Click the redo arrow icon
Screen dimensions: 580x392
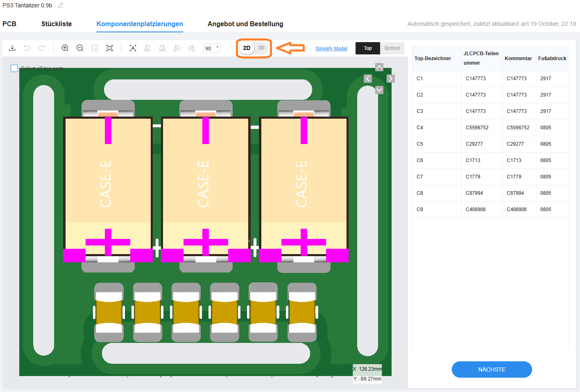point(42,48)
